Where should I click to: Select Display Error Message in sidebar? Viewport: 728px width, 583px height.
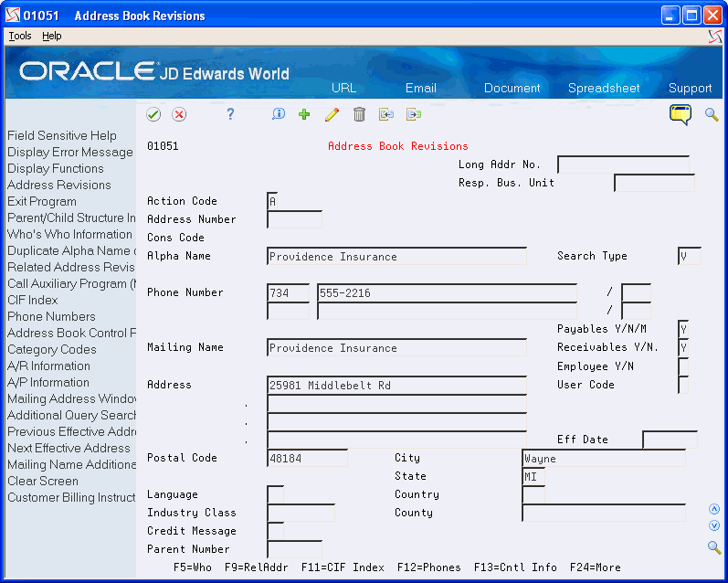coord(70,152)
